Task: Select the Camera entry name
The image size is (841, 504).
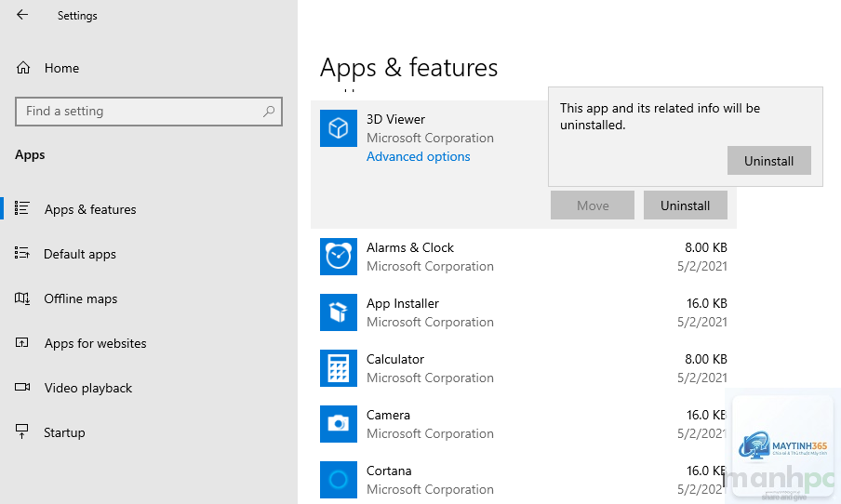Action: pyautogui.click(x=388, y=415)
